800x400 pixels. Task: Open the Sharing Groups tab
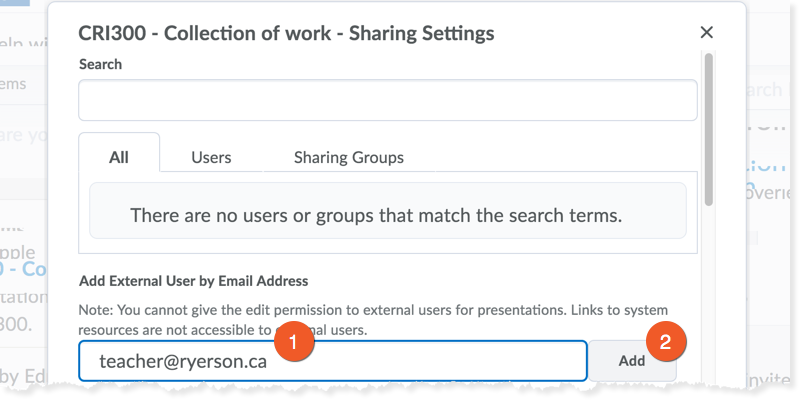click(x=348, y=157)
